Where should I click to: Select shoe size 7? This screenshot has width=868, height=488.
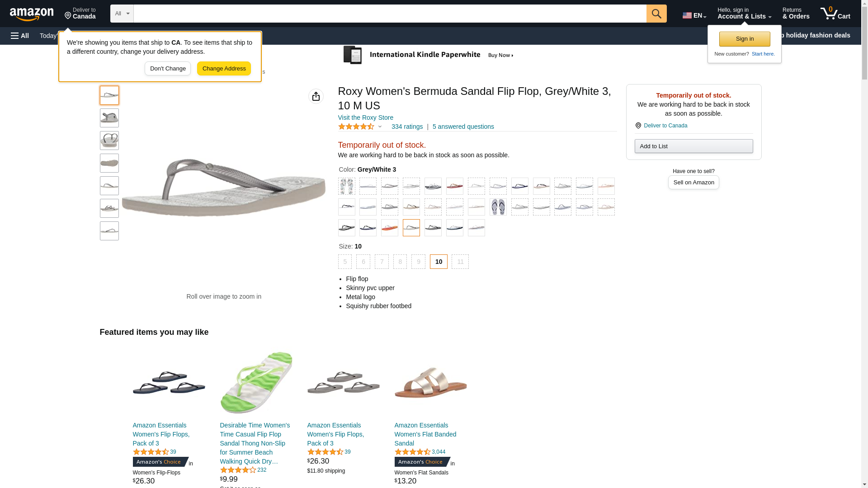[x=382, y=262]
